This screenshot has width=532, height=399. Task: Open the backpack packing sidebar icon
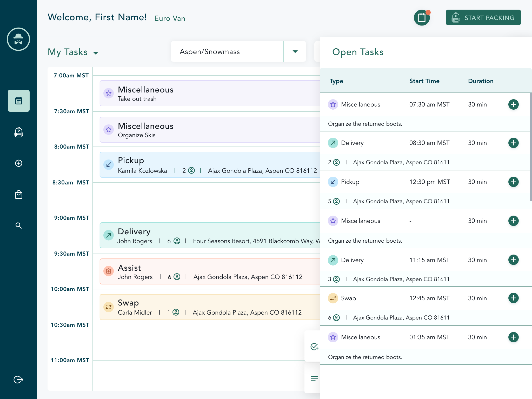tap(19, 132)
